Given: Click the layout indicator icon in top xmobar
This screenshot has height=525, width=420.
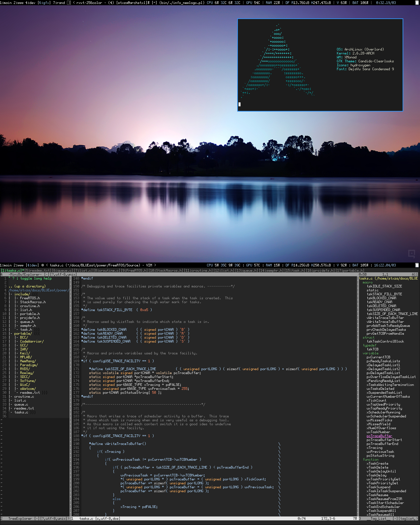Looking at the screenshot, I should point(69,3).
